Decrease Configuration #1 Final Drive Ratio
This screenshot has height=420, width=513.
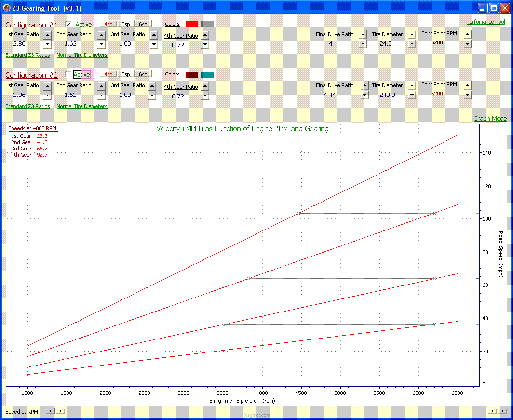(363, 44)
